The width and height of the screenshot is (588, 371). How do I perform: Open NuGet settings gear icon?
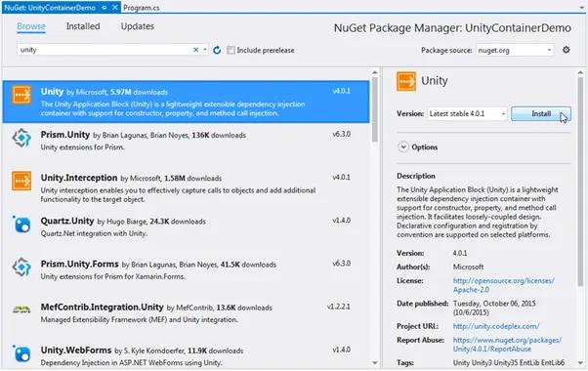pyautogui.click(x=566, y=50)
